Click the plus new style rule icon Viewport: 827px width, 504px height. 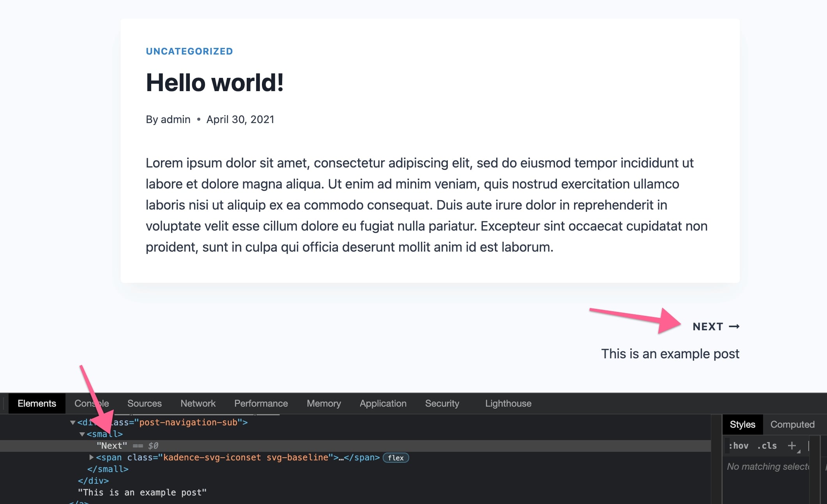792,446
